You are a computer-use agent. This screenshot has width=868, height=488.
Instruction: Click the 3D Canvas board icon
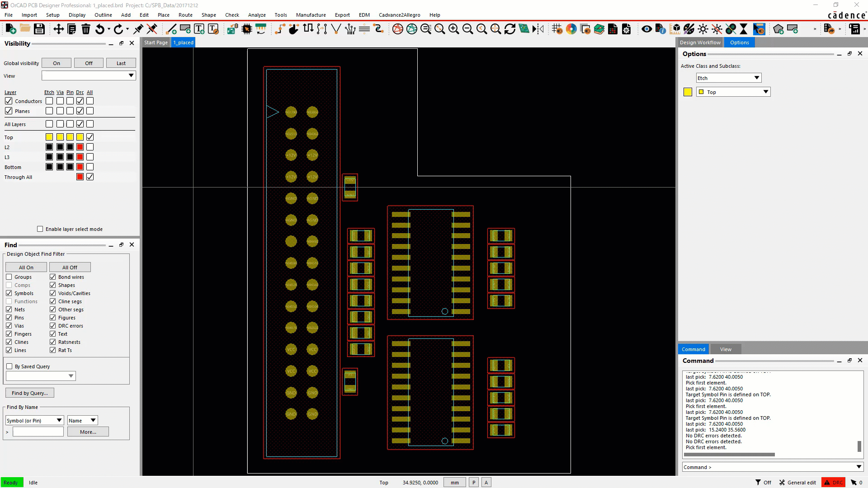click(524, 29)
